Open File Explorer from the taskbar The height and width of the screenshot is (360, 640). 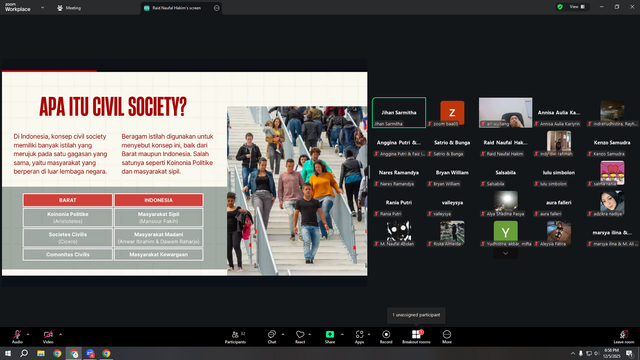(x=41, y=353)
